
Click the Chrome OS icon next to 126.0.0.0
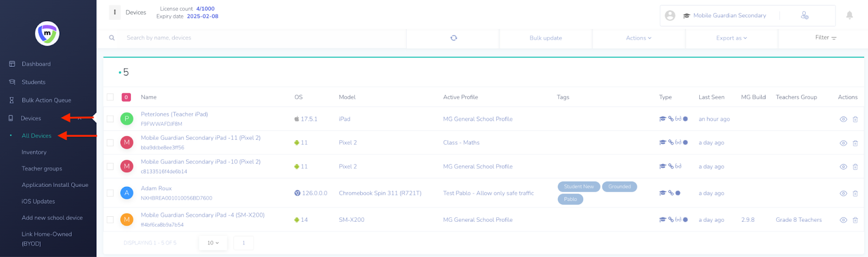[297, 193]
